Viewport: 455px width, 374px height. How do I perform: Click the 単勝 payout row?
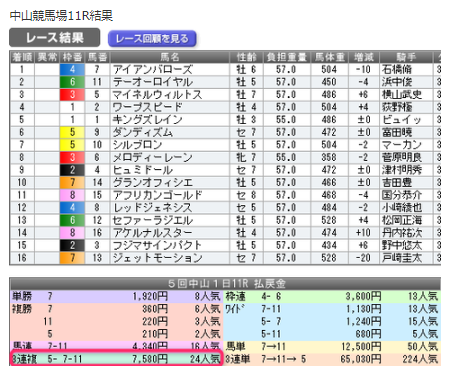(116, 296)
